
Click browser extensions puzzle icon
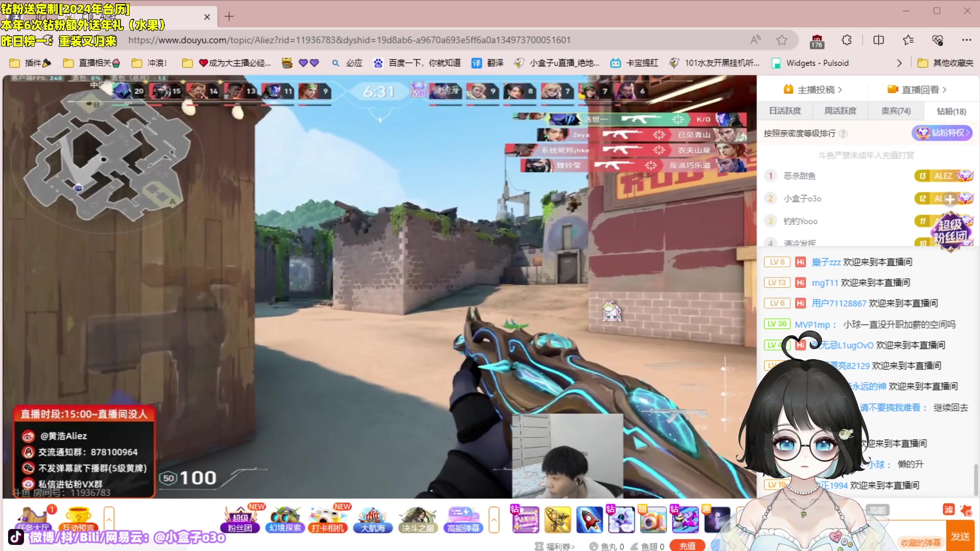[847, 40]
